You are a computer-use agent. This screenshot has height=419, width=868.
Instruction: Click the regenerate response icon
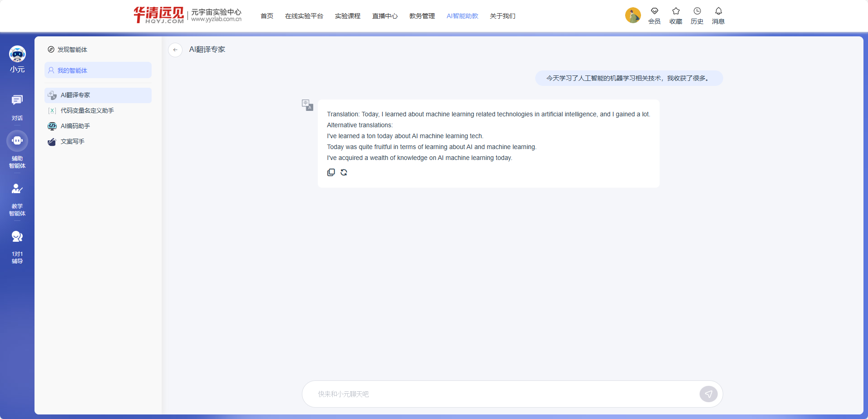coord(344,172)
